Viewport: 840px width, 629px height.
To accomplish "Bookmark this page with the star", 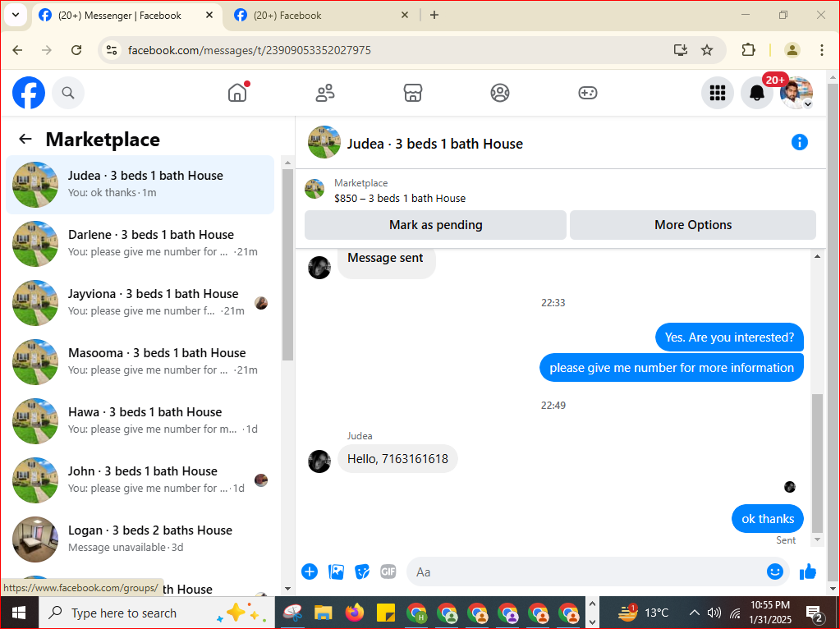I will [707, 50].
